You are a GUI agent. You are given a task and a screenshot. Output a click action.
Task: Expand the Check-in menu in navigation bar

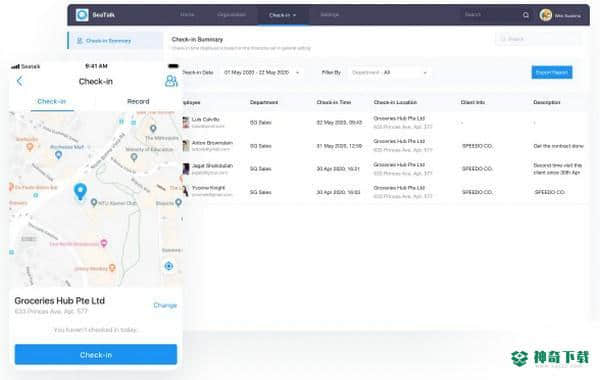point(282,15)
